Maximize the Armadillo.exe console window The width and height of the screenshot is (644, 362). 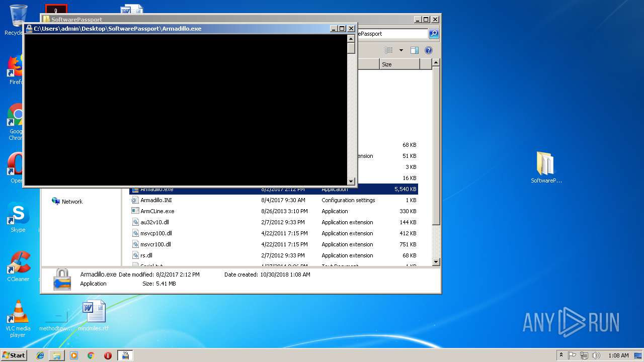coord(342,29)
